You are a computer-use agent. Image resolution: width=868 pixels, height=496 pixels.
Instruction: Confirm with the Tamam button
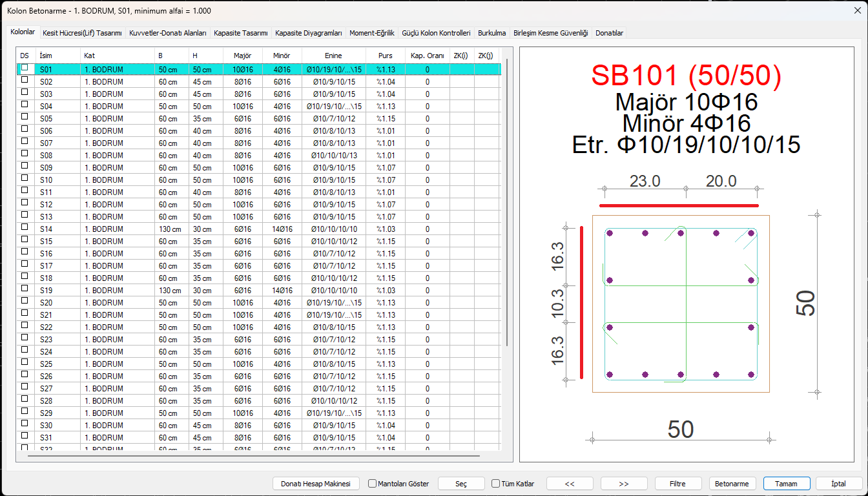click(x=787, y=483)
